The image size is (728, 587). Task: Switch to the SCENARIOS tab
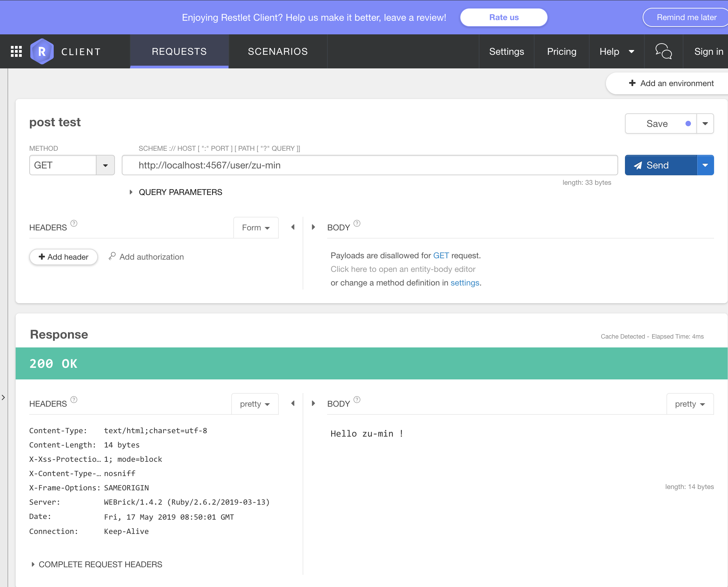tap(278, 51)
